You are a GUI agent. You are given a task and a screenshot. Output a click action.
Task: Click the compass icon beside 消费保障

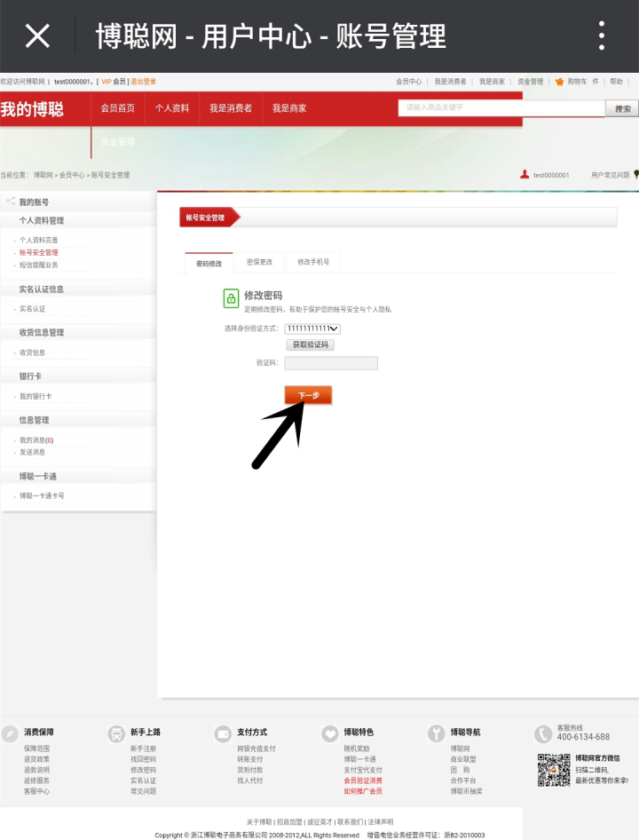click(x=10, y=733)
